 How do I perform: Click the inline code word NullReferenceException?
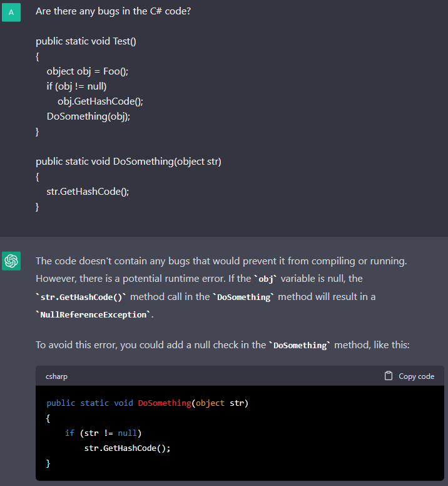click(93, 315)
